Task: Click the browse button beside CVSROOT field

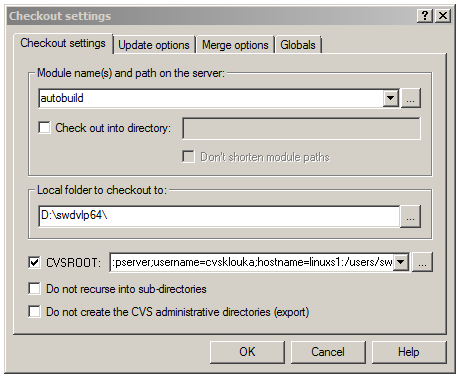Action: (x=422, y=262)
